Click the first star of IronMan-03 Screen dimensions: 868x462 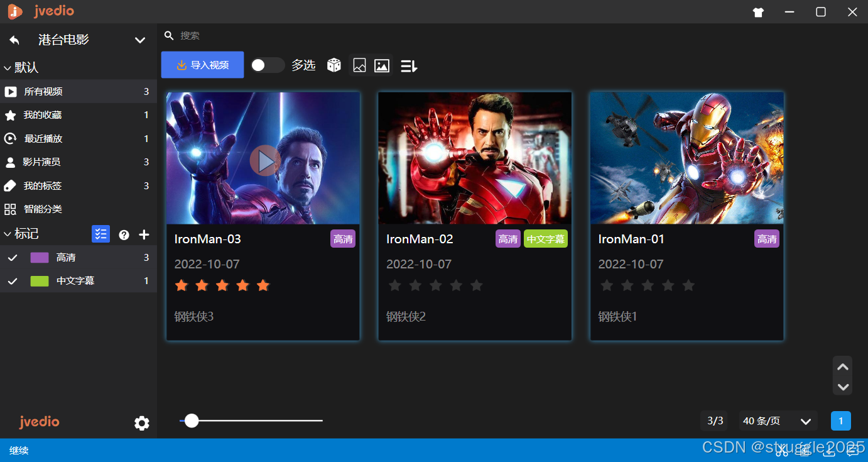coord(182,286)
